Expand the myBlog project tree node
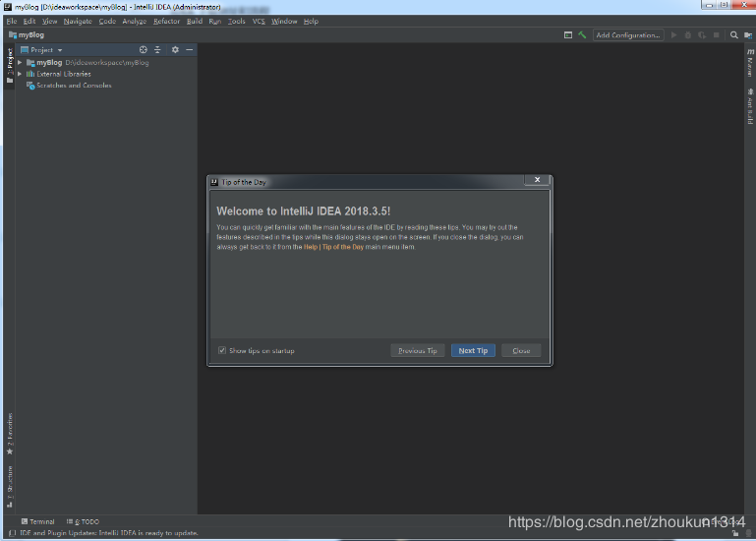The width and height of the screenshot is (756, 541). (20, 63)
